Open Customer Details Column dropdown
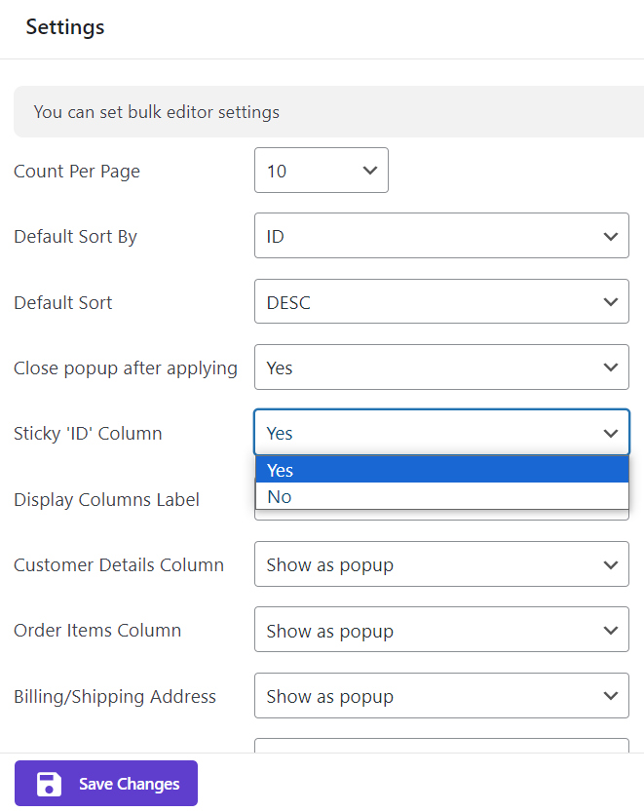Screen dimensions: 644x812 (440, 564)
